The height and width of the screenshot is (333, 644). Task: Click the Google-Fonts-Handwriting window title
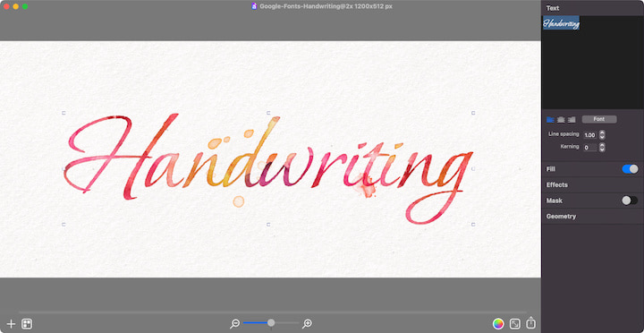point(326,6)
